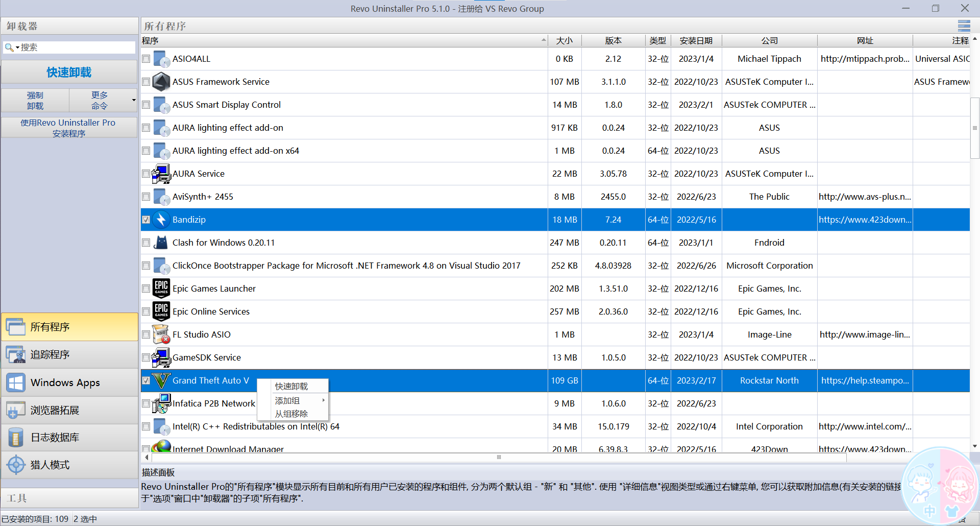The height and width of the screenshot is (526, 980).
Task: Sort by 网址 column header
Action: (x=865, y=41)
